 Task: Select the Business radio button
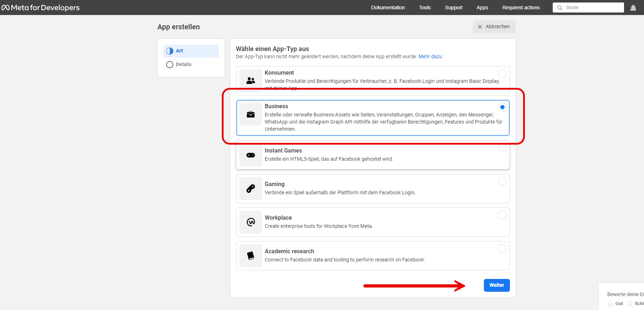click(502, 107)
